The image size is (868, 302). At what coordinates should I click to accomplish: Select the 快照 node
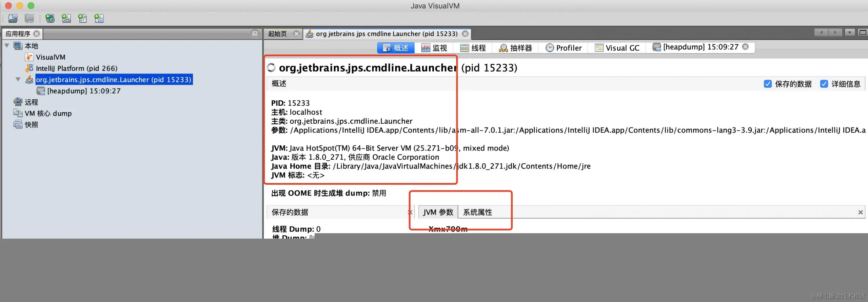[31, 124]
